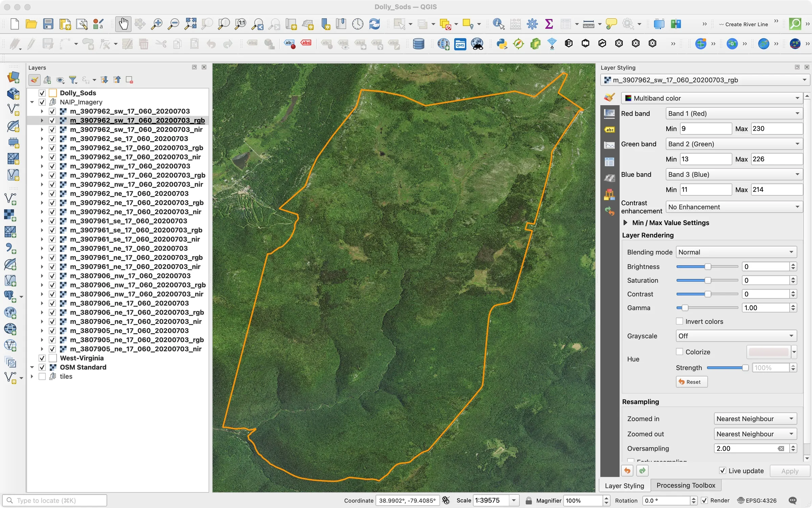Open the Data Source Manager database icon
Image resolution: width=812 pixels, height=508 pixels.
pyautogui.click(x=418, y=44)
